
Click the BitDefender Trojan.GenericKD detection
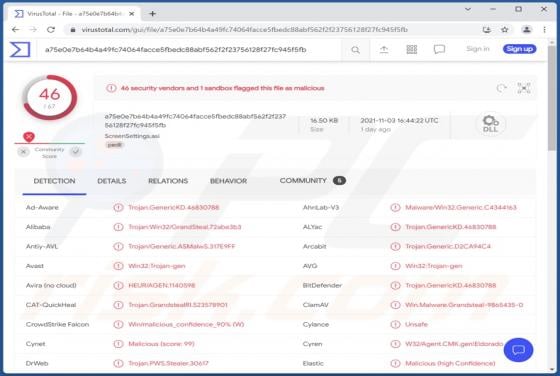click(x=450, y=285)
